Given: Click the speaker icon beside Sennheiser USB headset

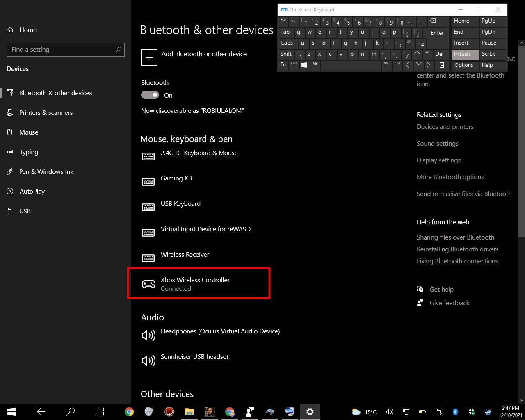Looking at the screenshot, I should click(x=148, y=361).
